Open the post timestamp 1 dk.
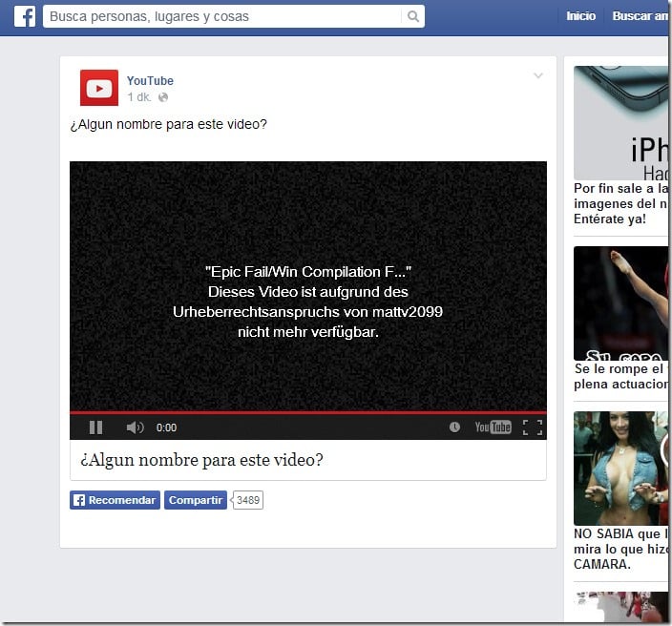 [x=139, y=97]
